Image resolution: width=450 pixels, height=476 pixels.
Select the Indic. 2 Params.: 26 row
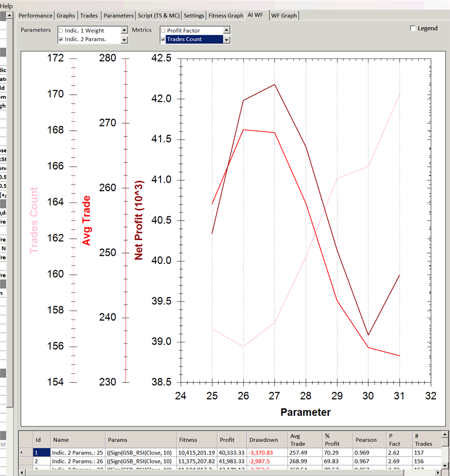point(77,461)
